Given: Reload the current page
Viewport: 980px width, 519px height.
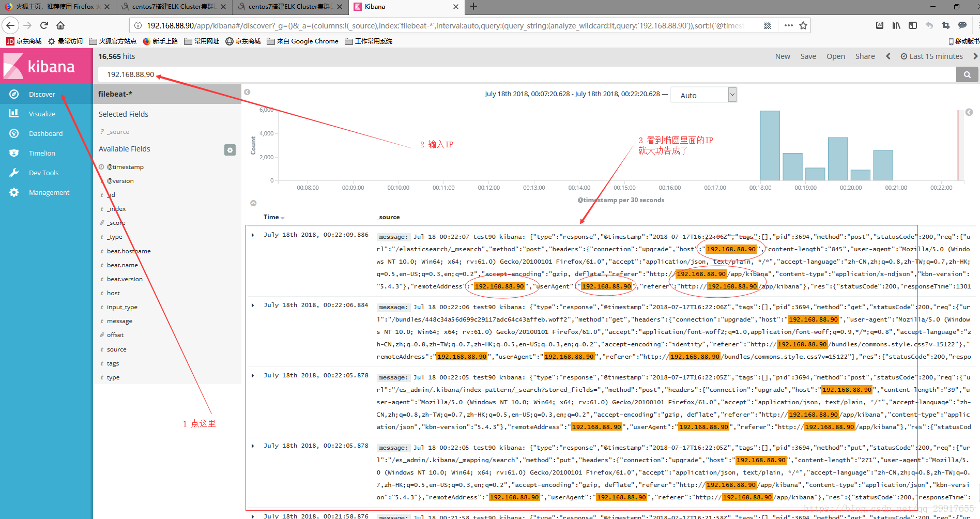Looking at the screenshot, I should tap(44, 25).
